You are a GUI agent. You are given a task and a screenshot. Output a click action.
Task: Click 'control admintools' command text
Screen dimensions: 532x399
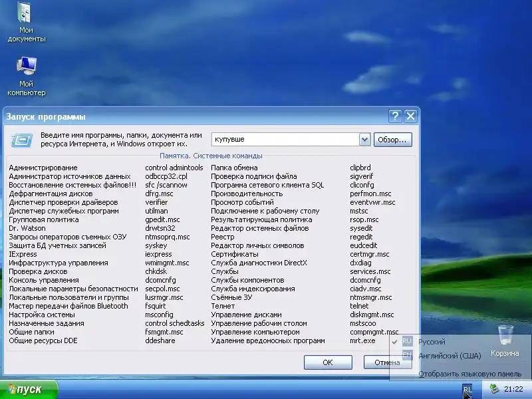click(174, 168)
